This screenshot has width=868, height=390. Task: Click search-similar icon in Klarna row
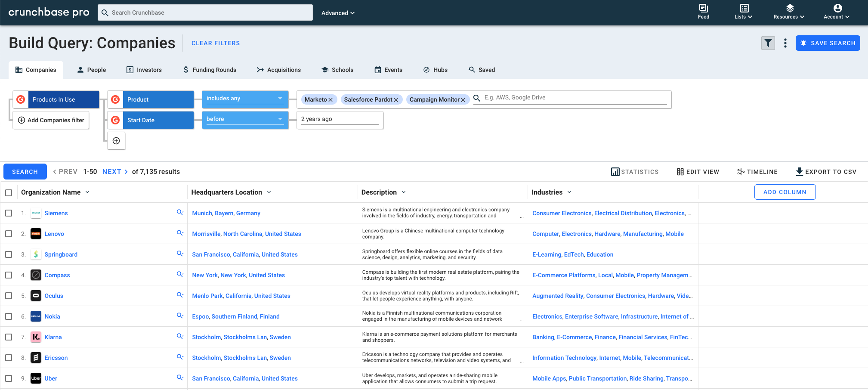tap(180, 336)
